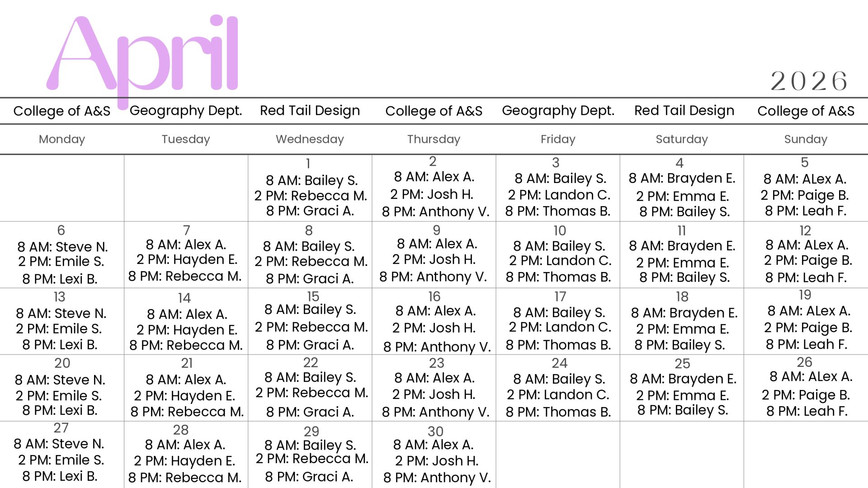Click 2 PM Hayden E. shift on April 14
Screen dimensions: 868x488
click(187, 330)
